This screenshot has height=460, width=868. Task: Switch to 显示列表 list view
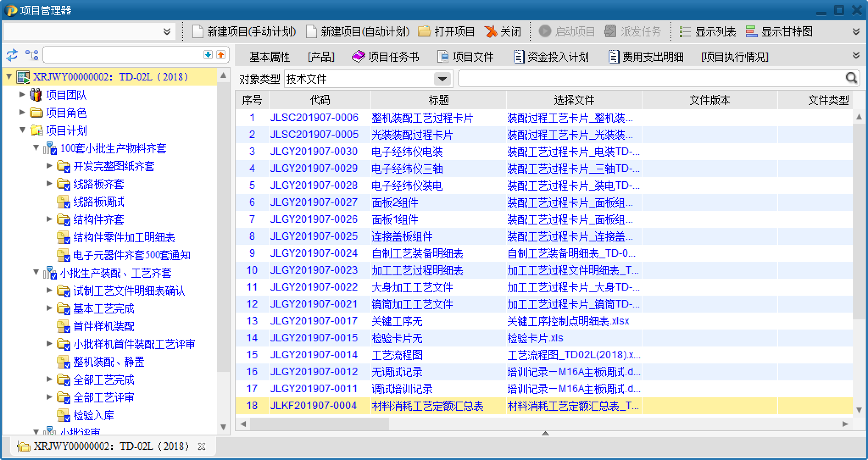[x=708, y=32]
